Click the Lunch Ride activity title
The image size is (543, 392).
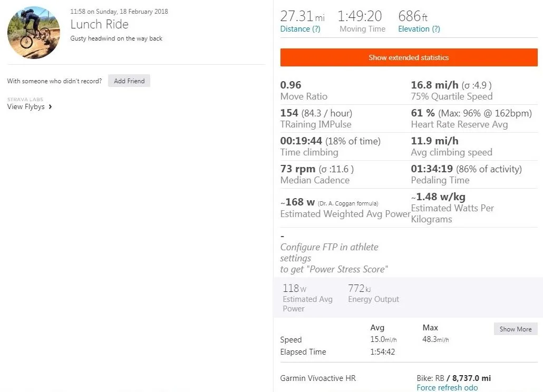pos(99,24)
